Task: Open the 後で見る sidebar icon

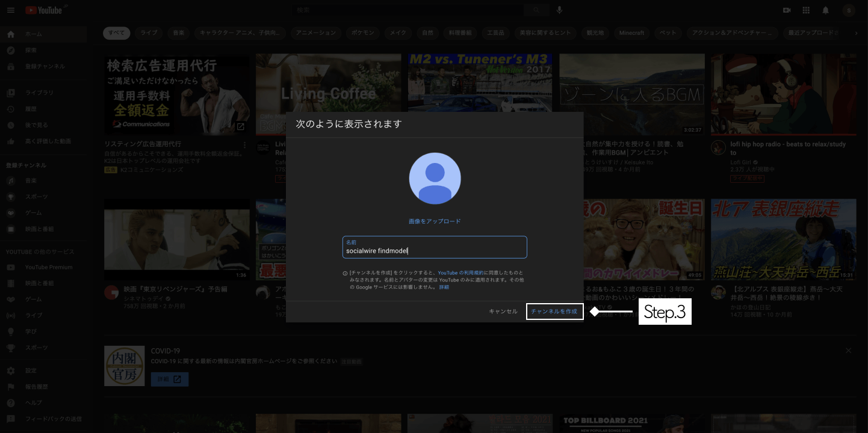Action: click(x=10, y=124)
